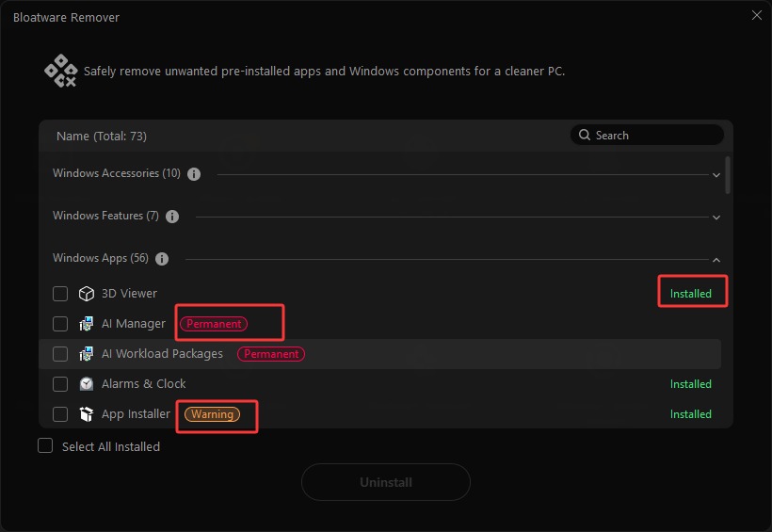Click the 3D Viewer name text
772x532 pixels.
(129, 294)
